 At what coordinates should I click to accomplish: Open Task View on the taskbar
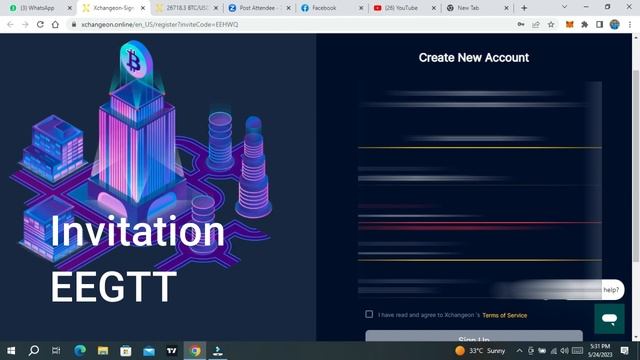point(56,351)
